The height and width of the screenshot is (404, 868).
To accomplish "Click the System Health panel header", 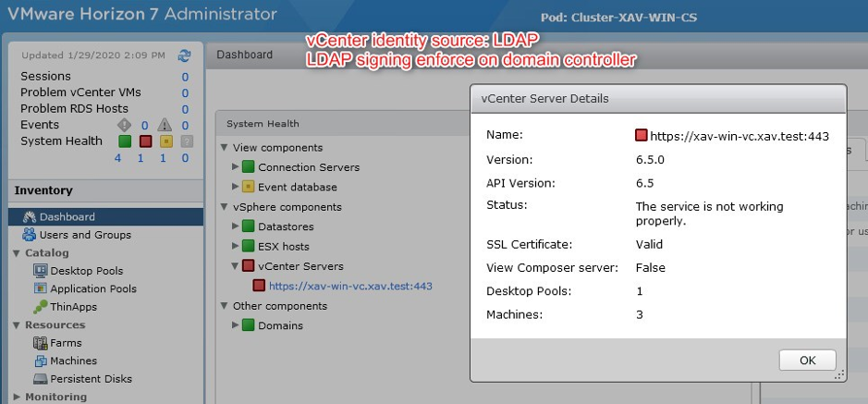I will pos(342,123).
